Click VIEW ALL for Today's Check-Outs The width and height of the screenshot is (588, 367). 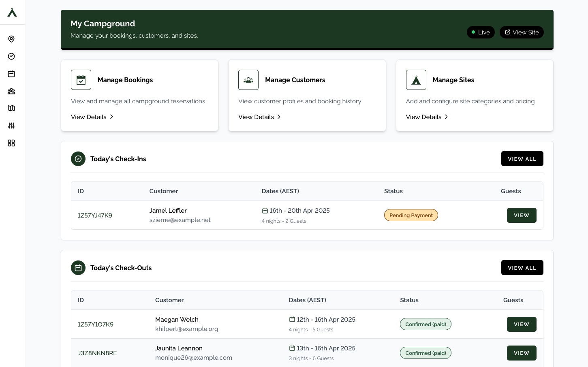[x=522, y=268]
